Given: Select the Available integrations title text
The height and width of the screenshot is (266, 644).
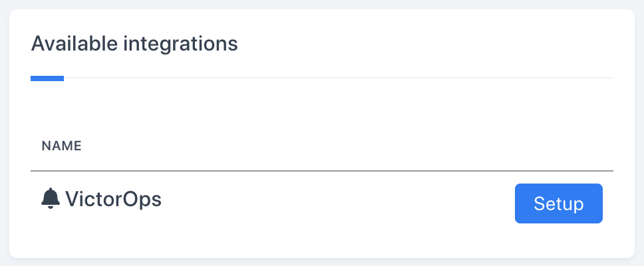Looking at the screenshot, I should coord(134,44).
